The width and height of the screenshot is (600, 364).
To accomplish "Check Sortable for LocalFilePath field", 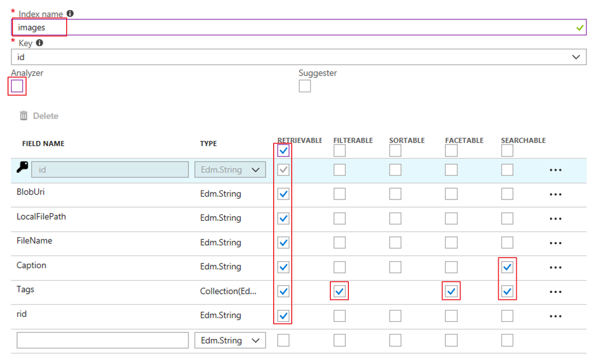I will pyautogui.click(x=395, y=219).
